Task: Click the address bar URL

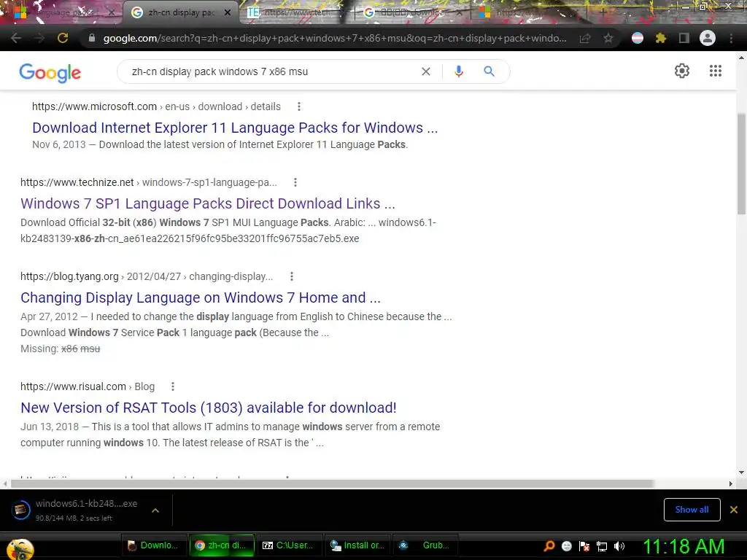Action: pyautogui.click(x=334, y=38)
